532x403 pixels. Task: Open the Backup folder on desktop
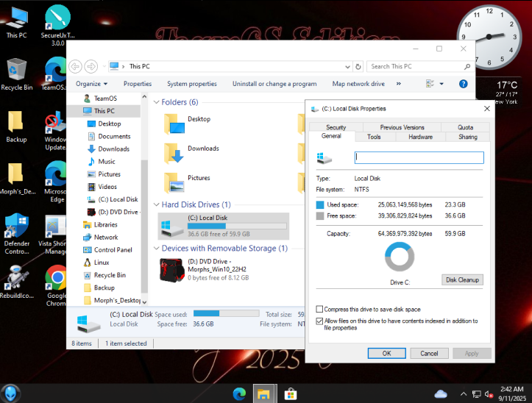pos(16,126)
